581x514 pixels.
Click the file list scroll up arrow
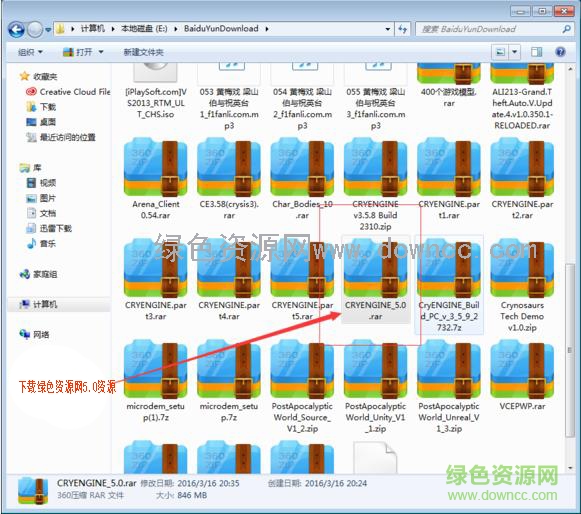[x=570, y=69]
